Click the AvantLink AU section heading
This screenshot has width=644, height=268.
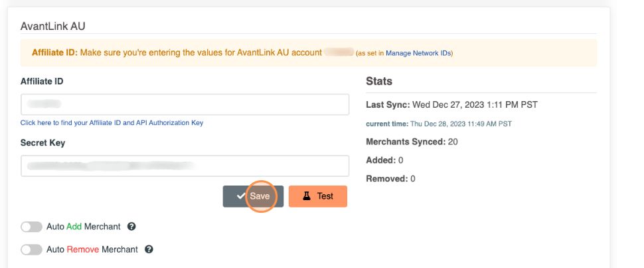point(53,26)
